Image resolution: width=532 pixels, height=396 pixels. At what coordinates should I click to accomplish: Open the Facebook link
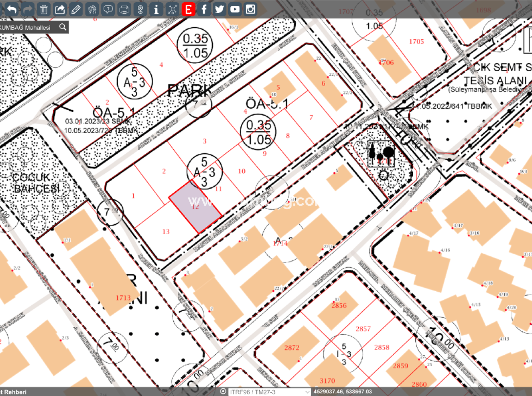[x=204, y=9]
